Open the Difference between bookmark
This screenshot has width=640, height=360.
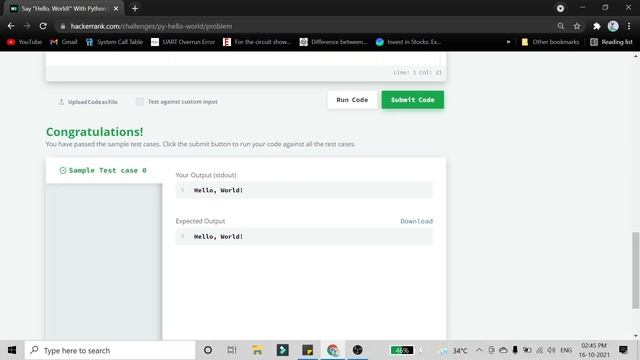pos(334,42)
